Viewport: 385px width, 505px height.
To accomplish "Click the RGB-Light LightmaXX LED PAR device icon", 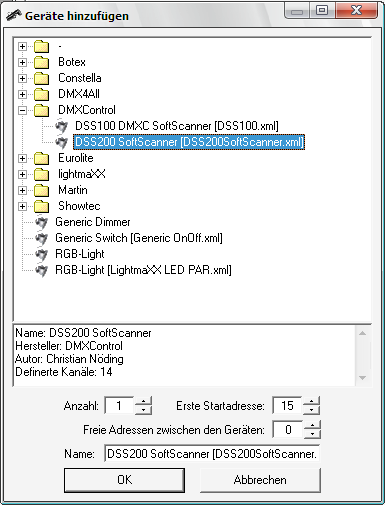I will [42, 270].
